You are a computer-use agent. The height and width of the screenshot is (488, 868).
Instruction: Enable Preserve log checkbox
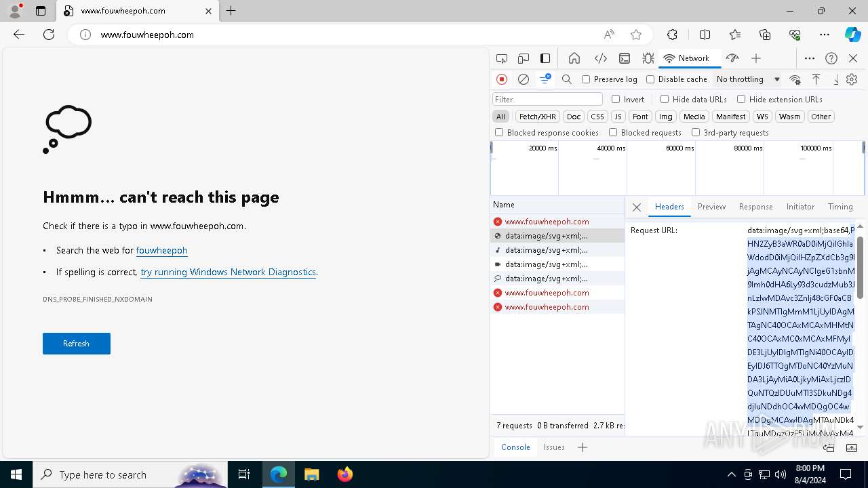click(586, 79)
